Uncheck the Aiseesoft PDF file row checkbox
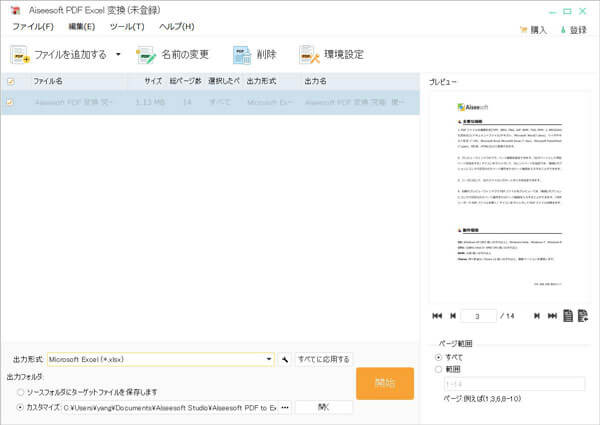 [11, 101]
